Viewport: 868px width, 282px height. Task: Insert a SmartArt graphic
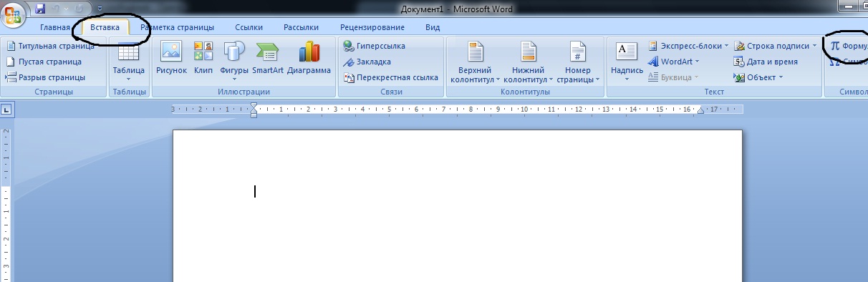(x=268, y=58)
